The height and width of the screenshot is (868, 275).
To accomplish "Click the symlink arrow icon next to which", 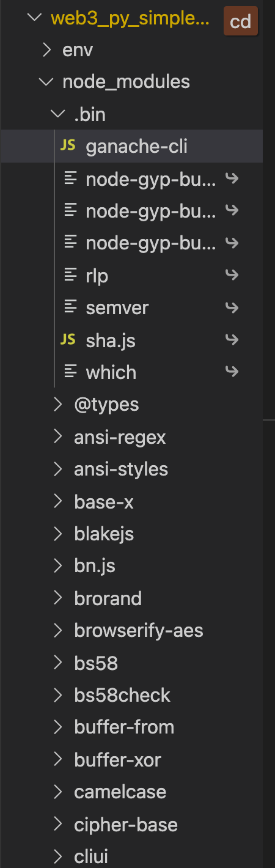I will pyautogui.click(x=232, y=372).
